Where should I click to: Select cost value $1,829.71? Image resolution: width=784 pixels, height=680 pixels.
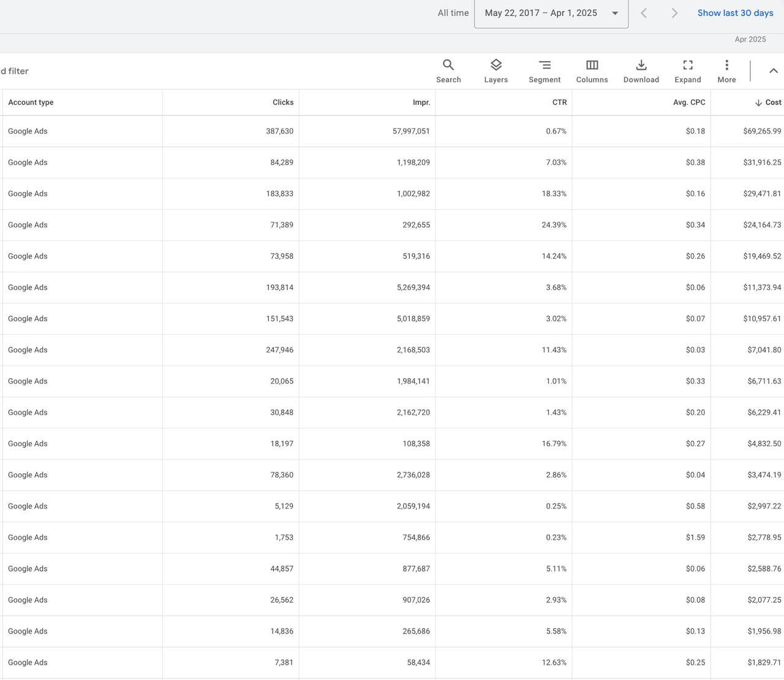(x=764, y=662)
